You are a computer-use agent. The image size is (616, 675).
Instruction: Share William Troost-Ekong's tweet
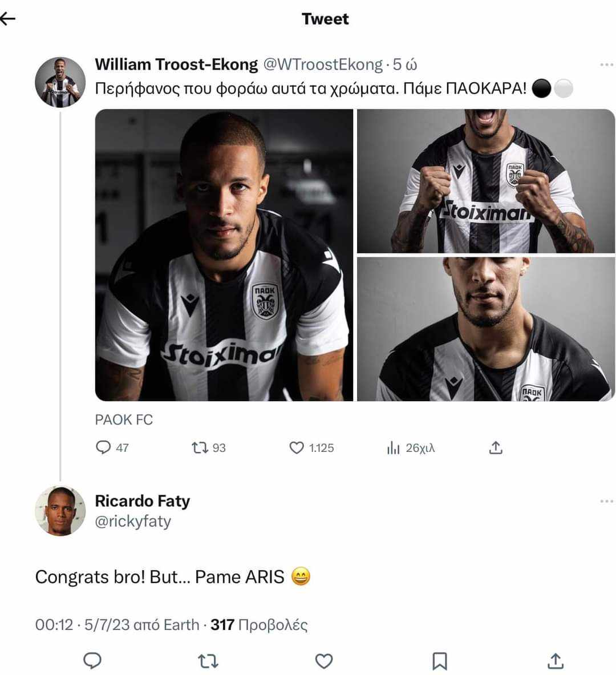(496, 448)
